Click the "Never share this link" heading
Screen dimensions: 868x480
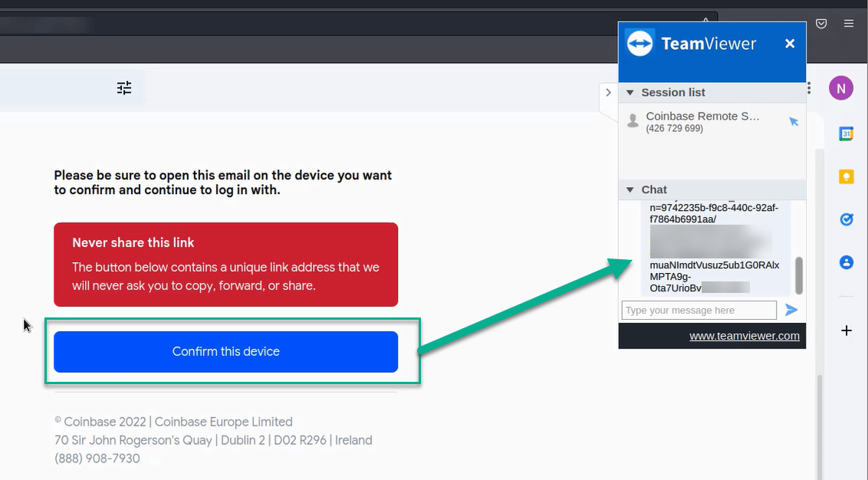click(x=133, y=242)
